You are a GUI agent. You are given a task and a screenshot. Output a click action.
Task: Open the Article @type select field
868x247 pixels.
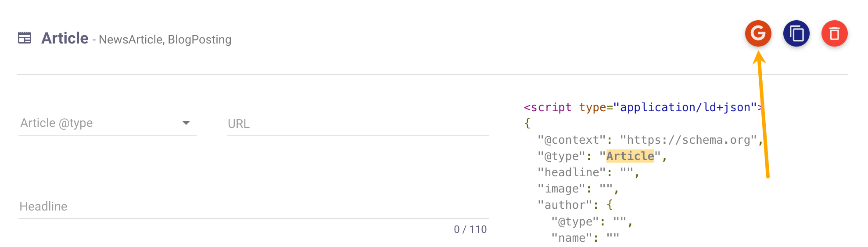pyautogui.click(x=101, y=123)
